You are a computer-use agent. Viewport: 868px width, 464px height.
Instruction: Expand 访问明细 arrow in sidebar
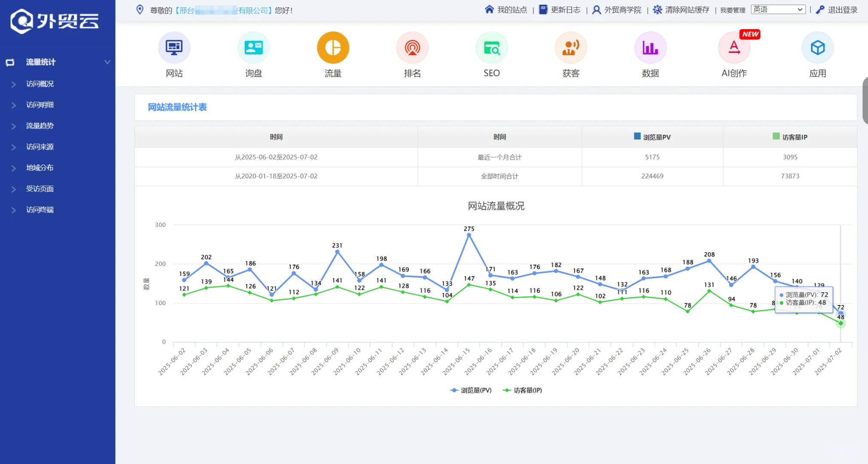14,105
